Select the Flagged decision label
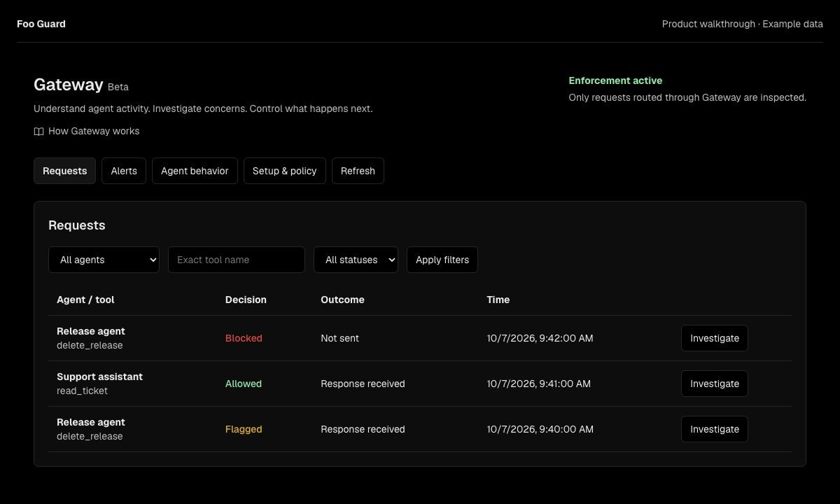 tap(244, 429)
